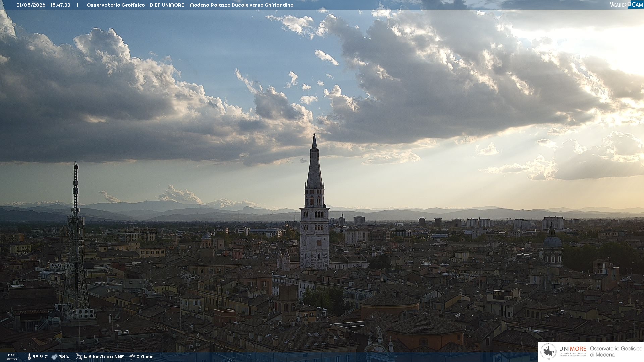Select the 4.8 km/h da NNE wind reading

pos(104,357)
